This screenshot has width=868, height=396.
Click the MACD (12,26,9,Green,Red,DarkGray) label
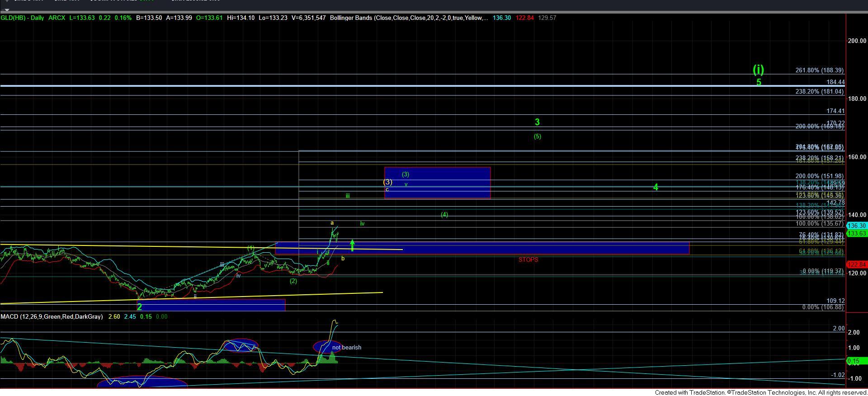52,317
